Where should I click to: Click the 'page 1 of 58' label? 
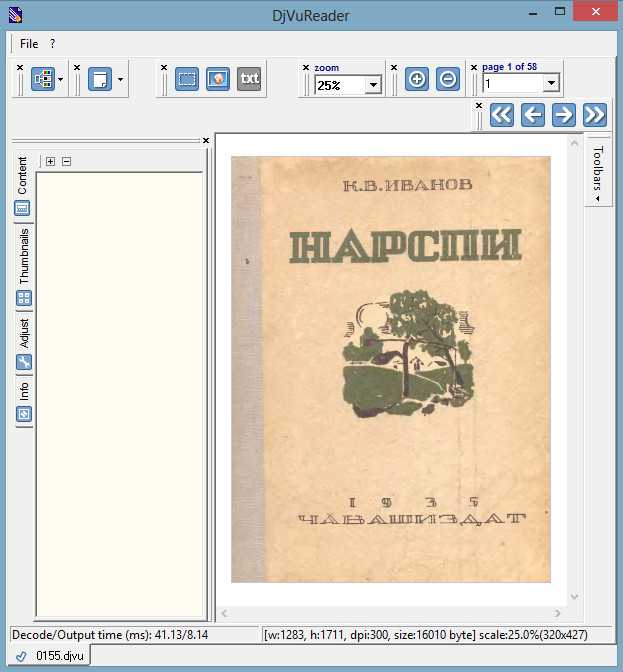(509, 67)
